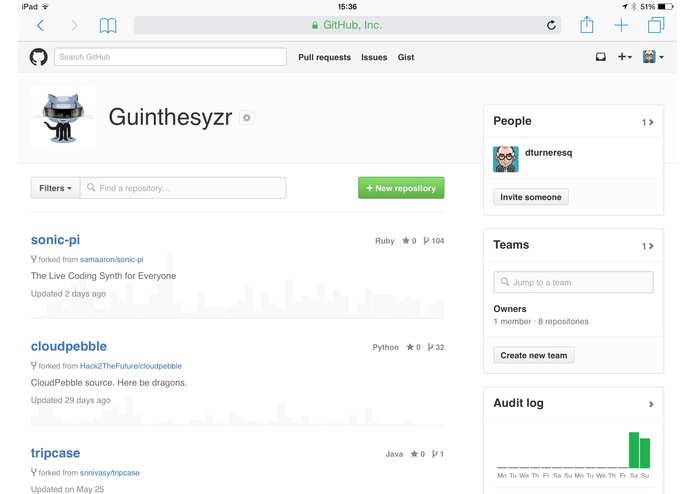Open dturneresq member profile name
The width and height of the screenshot is (695, 494).
pos(548,153)
